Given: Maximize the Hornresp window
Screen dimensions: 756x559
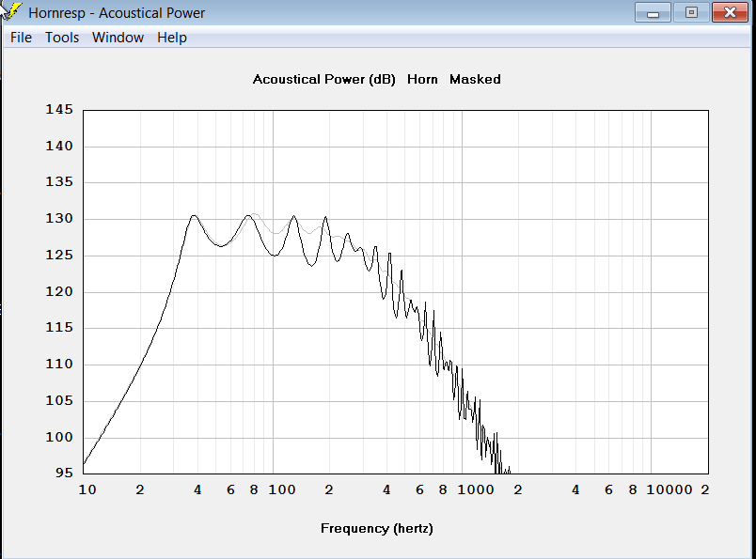Looking at the screenshot, I should tap(691, 12).
